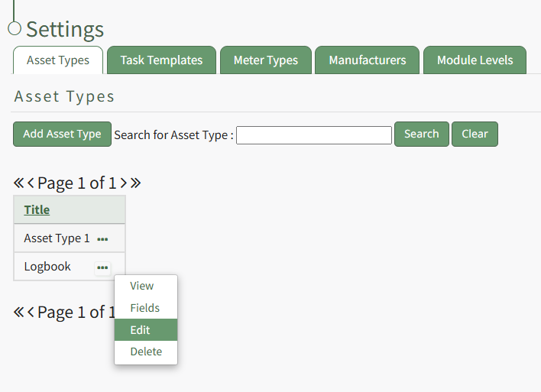The width and height of the screenshot is (541, 392).
Task: Open the Asset Type 1 row actions ellipsis
Action: click(x=102, y=239)
